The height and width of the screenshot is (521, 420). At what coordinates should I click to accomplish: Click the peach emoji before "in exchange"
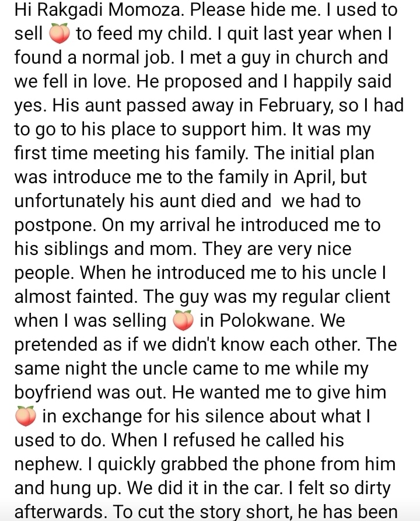pos(26,417)
